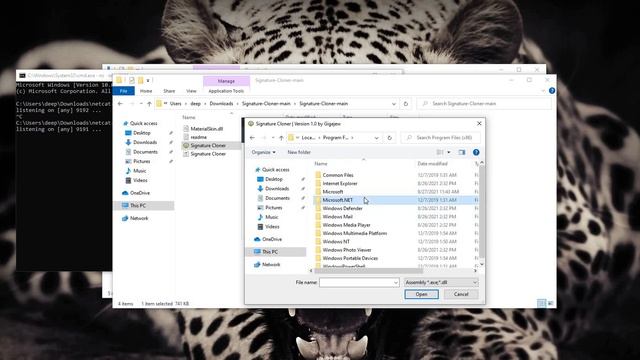The image size is (640, 360).
Task: Toggle the preview pane in the open dialog
Action: point(462,152)
